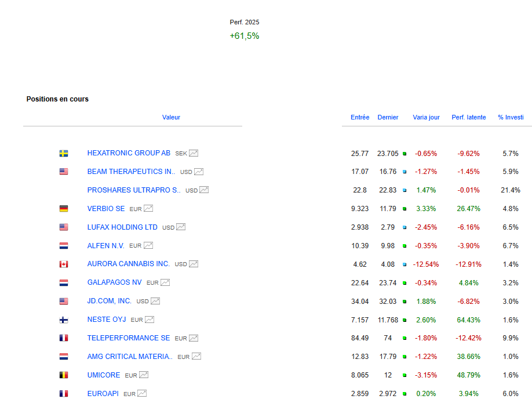
Task: Open chart icon next to PROSHARES ULTRAPRO
Action: [x=204, y=190]
